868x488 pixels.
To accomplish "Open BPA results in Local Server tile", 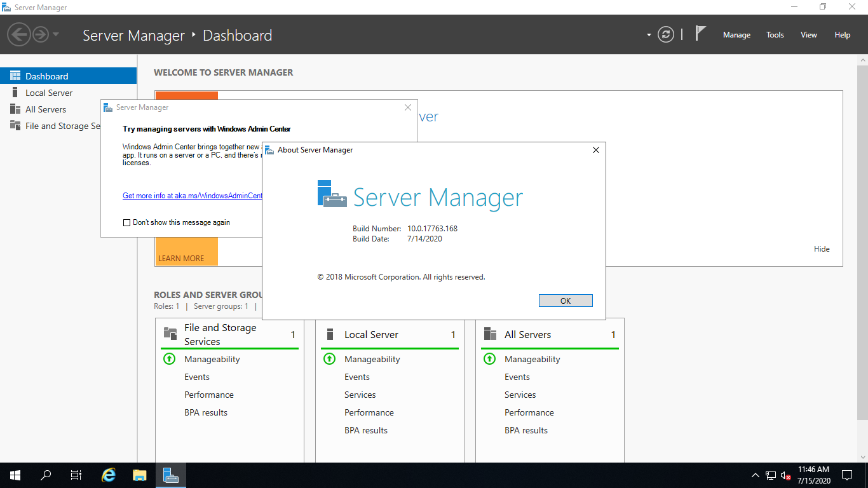I will 366,430.
